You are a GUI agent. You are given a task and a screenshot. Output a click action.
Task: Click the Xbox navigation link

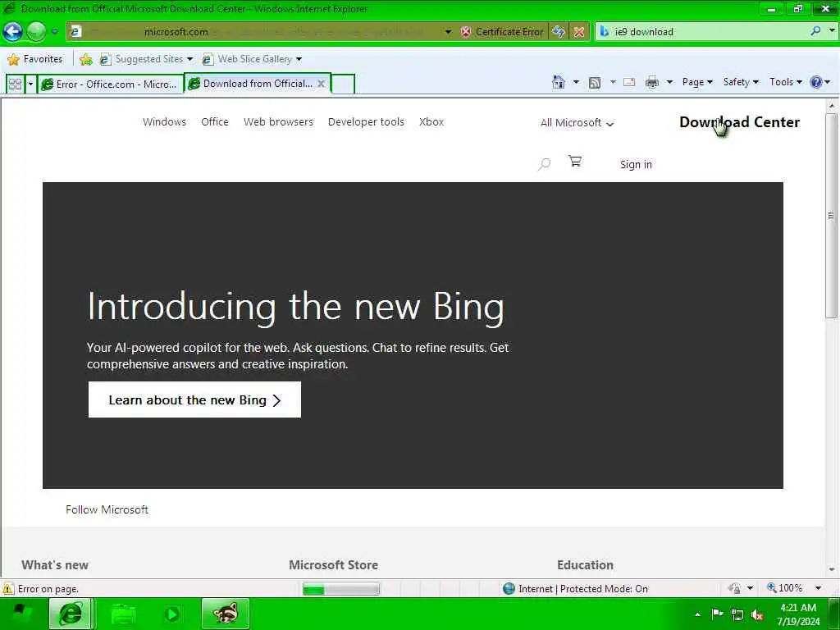point(431,121)
